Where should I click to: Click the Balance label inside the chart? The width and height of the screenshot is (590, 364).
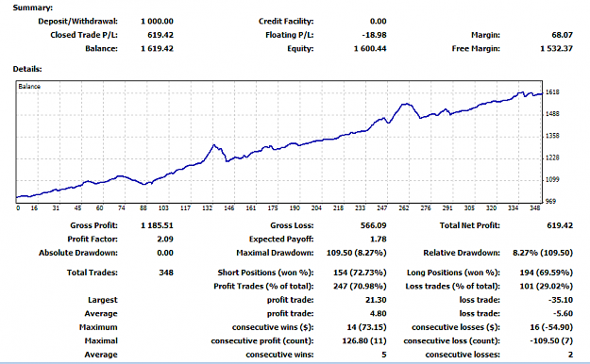pos(29,87)
